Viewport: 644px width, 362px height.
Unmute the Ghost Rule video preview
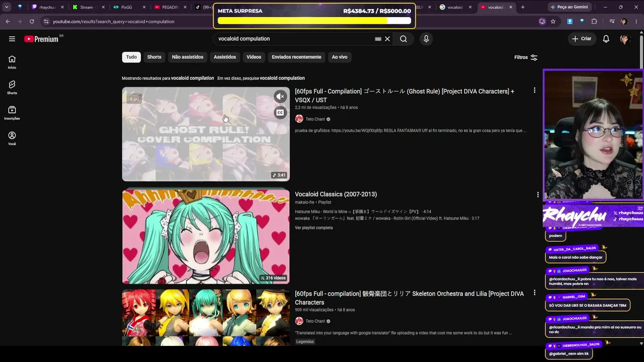[x=280, y=97]
